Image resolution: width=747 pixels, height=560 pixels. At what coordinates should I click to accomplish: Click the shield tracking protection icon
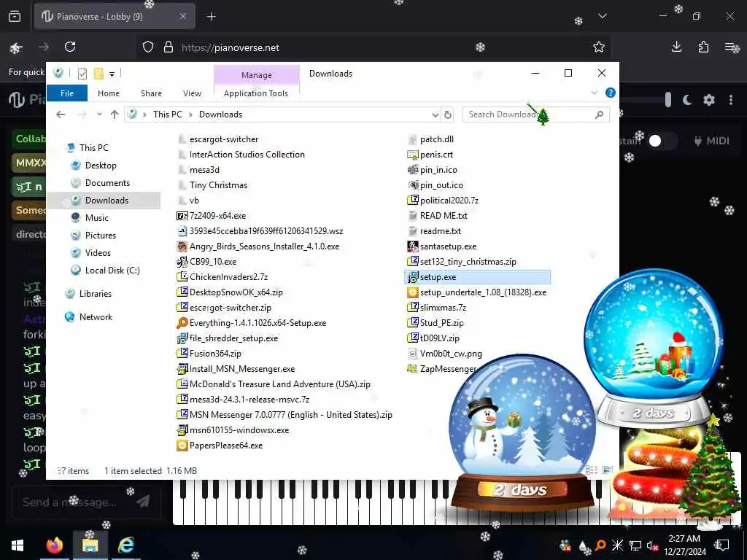148,47
